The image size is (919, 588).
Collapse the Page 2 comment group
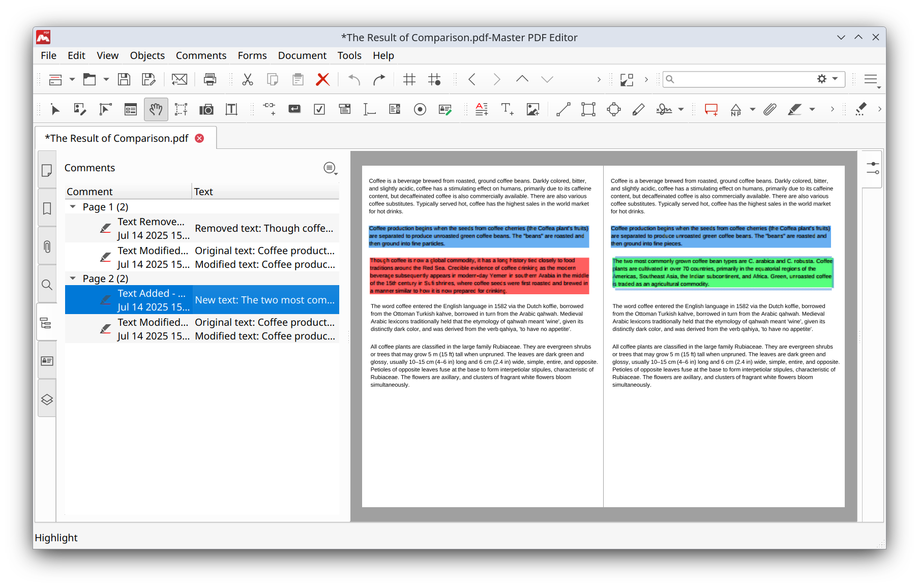[73, 278]
